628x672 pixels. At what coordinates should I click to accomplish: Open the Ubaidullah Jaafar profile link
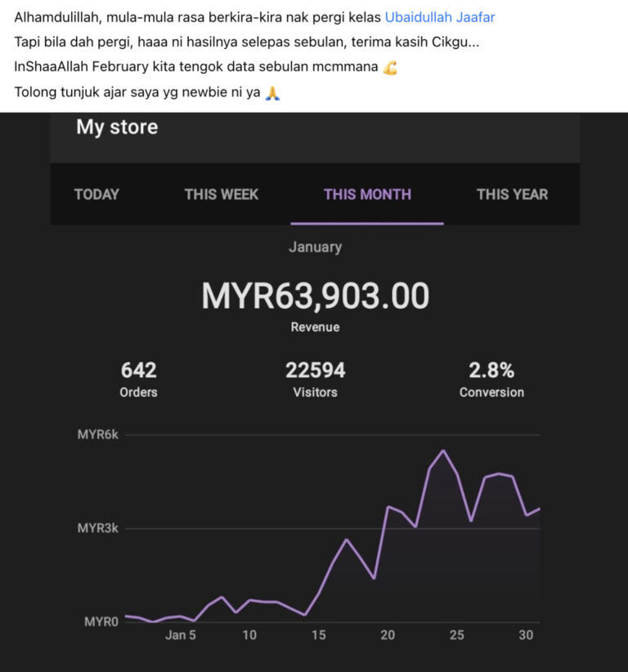[x=440, y=17]
